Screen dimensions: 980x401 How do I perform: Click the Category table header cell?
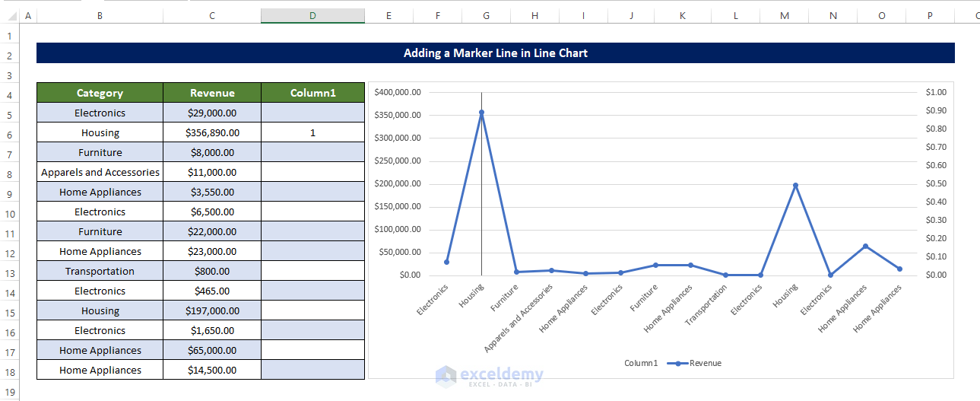coord(100,93)
